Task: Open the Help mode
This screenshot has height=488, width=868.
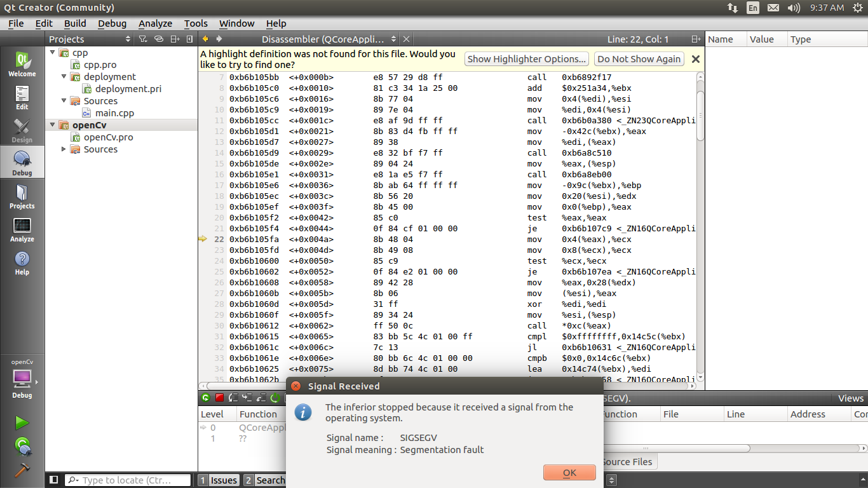Action: click(22, 262)
